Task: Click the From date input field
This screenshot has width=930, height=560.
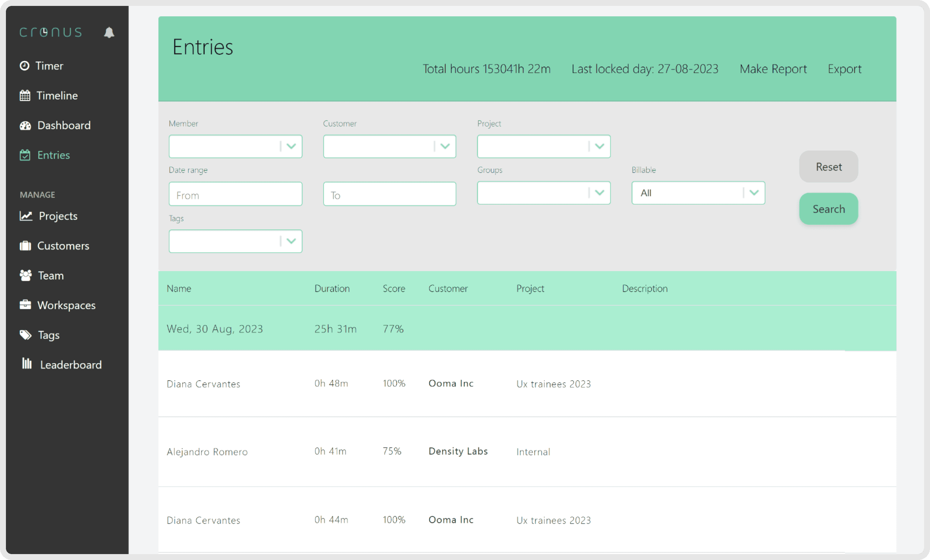Action: click(x=235, y=194)
